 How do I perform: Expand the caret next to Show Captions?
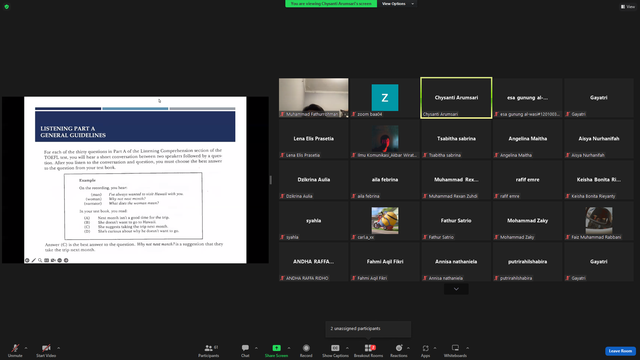(347, 348)
